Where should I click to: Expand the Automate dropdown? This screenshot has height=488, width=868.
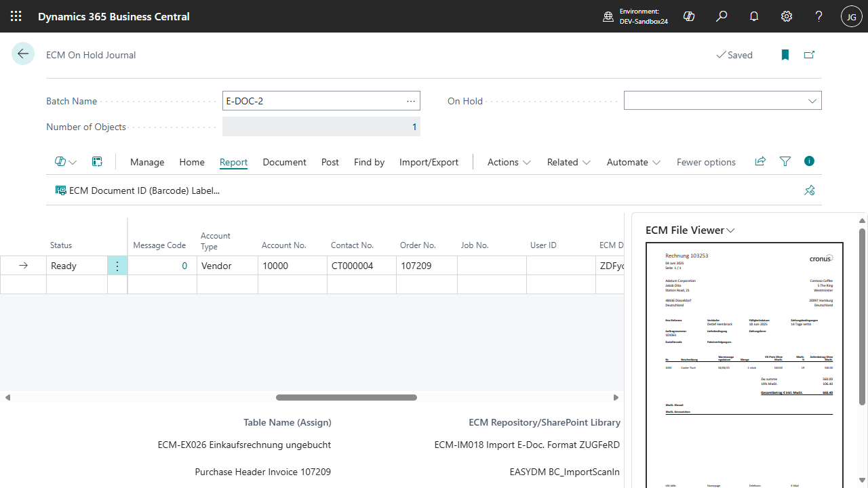tap(634, 162)
